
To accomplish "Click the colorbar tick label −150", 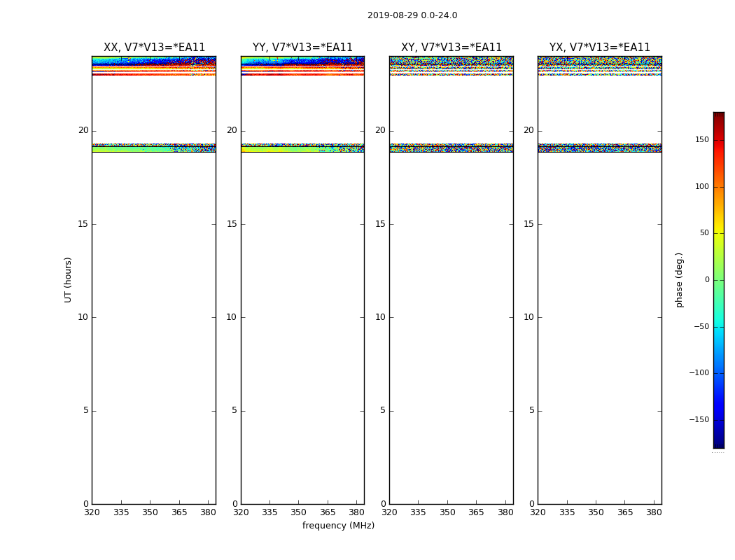I will pyautogui.click(x=699, y=419).
